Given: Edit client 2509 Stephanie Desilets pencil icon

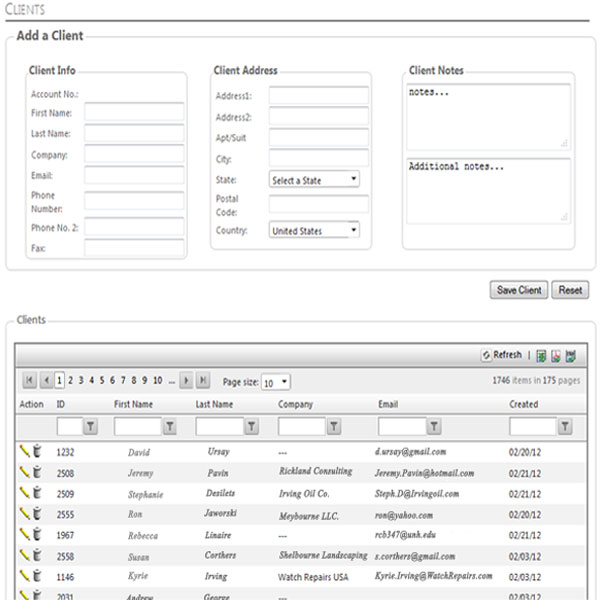Looking at the screenshot, I should pos(24,493).
